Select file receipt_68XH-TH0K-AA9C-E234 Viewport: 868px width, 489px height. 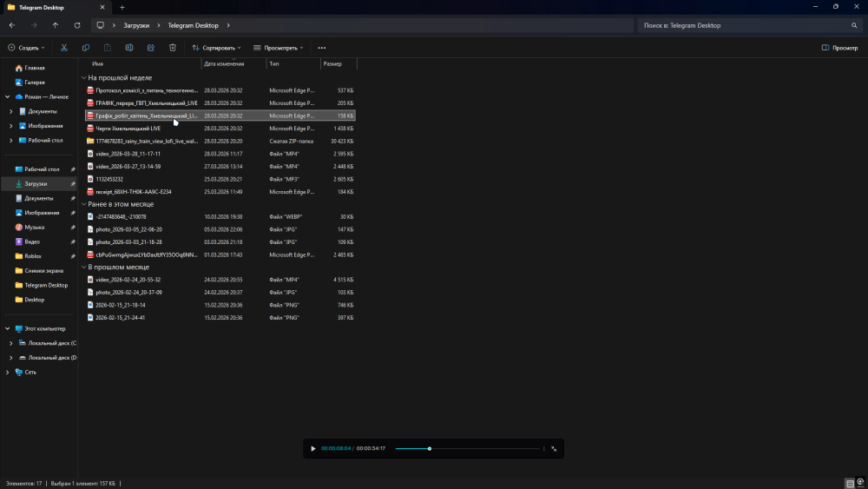click(x=220, y=192)
